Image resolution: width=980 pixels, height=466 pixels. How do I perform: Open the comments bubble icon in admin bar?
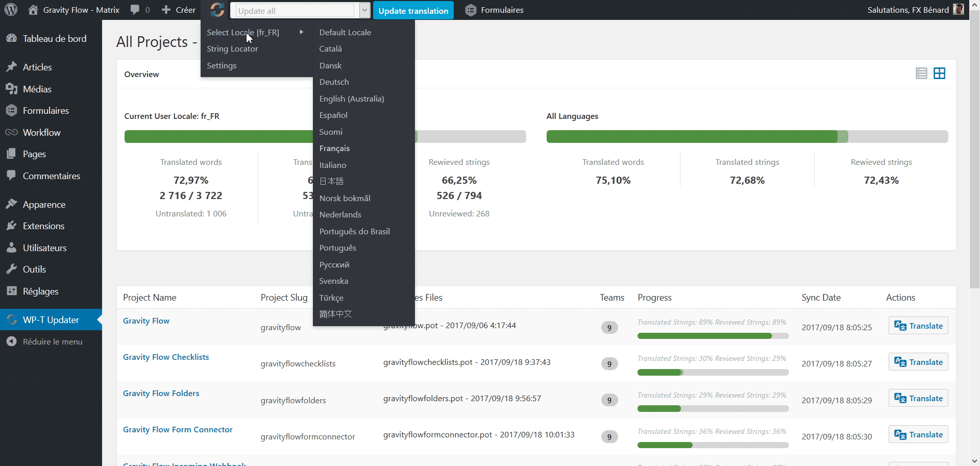[135, 10]
